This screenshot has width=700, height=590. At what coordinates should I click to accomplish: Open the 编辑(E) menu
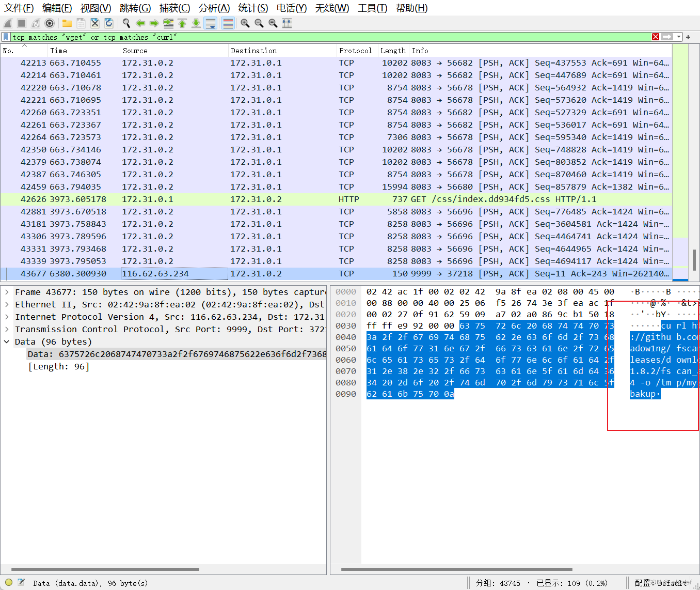tap(57, 8)
